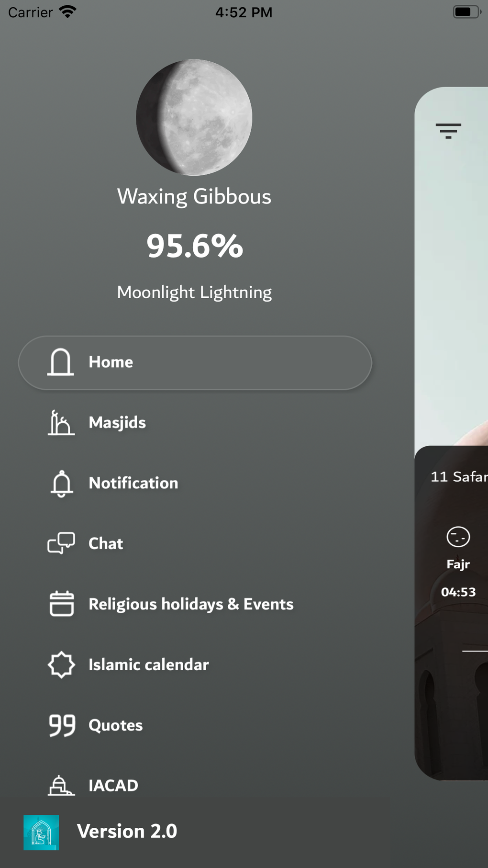This screenshot has width=488, height=868.
Task: Tap the Fajr prayer face icon
Action: coord(458,537)
